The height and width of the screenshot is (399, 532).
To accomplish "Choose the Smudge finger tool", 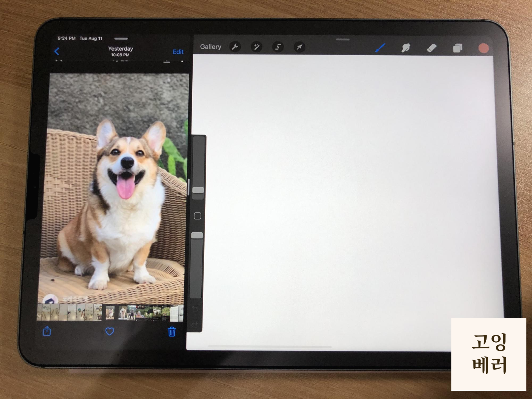I will click(406, 48).
